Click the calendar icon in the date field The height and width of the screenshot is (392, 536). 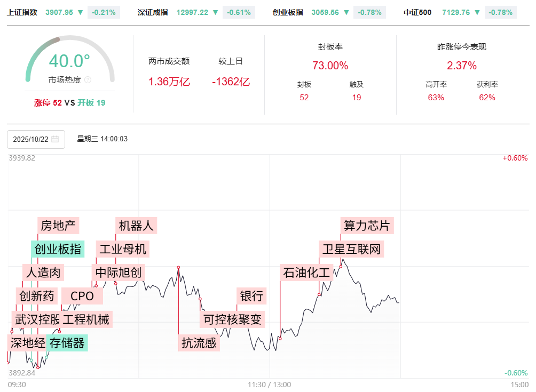55,139
